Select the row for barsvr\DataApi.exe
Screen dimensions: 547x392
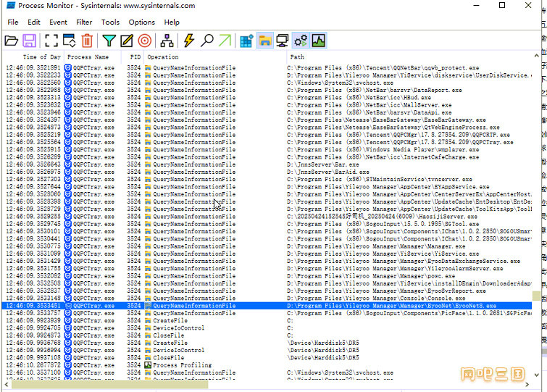pyautogui.click(x=267, y=112)
